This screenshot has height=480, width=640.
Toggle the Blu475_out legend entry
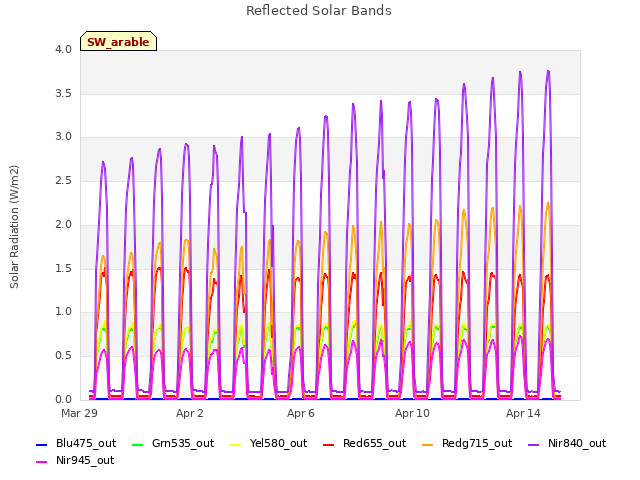click(76, 444)
